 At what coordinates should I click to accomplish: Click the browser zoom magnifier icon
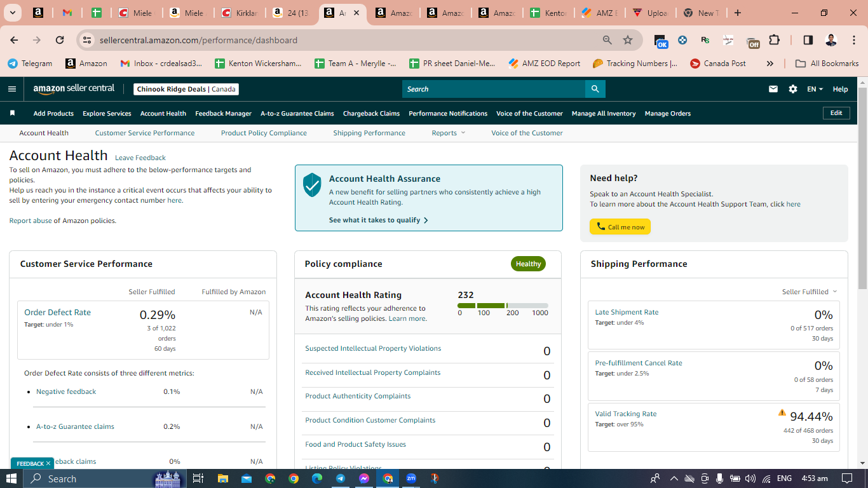[x=607, y=40]
